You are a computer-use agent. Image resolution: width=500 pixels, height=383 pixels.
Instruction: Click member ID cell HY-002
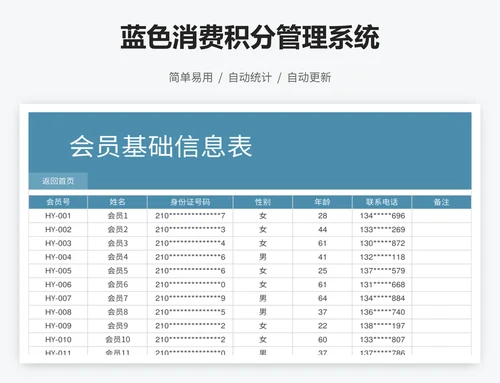tap(58, 230)
